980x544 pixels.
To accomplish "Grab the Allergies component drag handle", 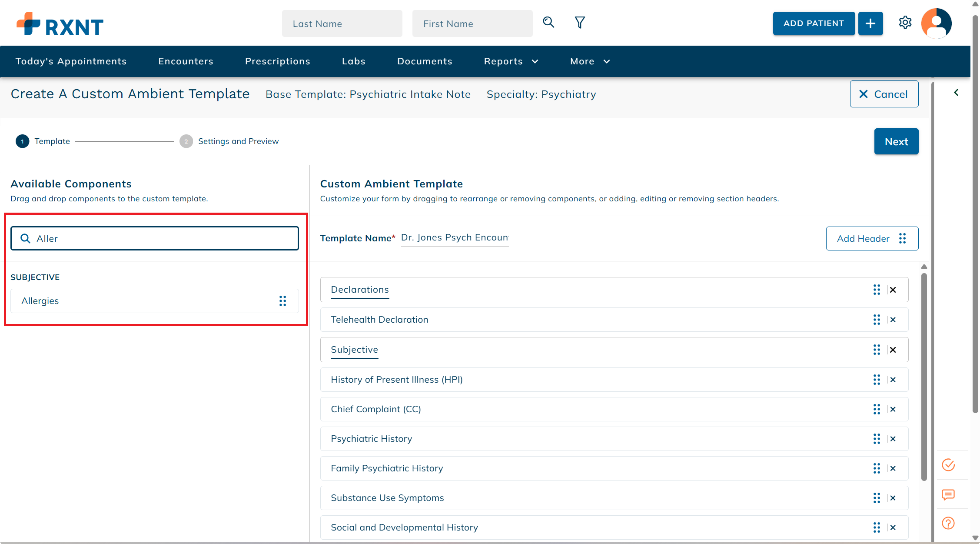I will 283,301.
